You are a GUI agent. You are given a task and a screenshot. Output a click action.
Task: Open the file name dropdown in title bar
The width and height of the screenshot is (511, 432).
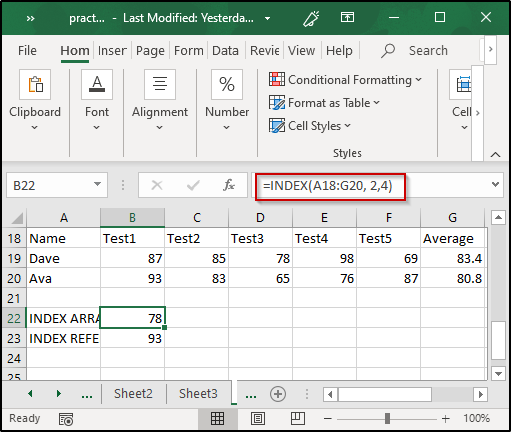click(267, 19)
